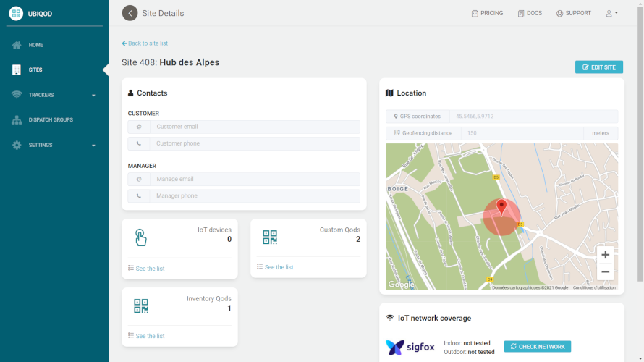This screenshot has height=362, width=644.
Task: Open the Docs link
Action: coord(530,13)
